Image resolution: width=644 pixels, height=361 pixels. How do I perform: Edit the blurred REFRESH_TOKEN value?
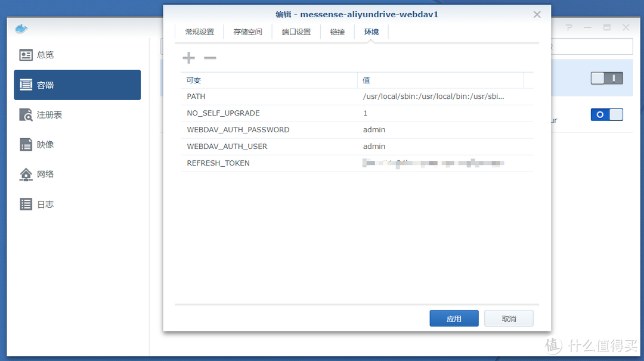click(x=434, y=163)
